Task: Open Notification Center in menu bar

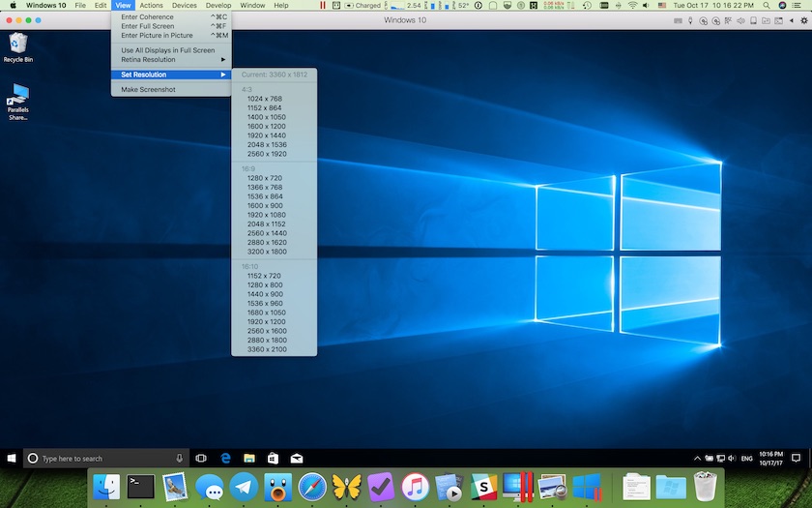Action: pos(797,5)
